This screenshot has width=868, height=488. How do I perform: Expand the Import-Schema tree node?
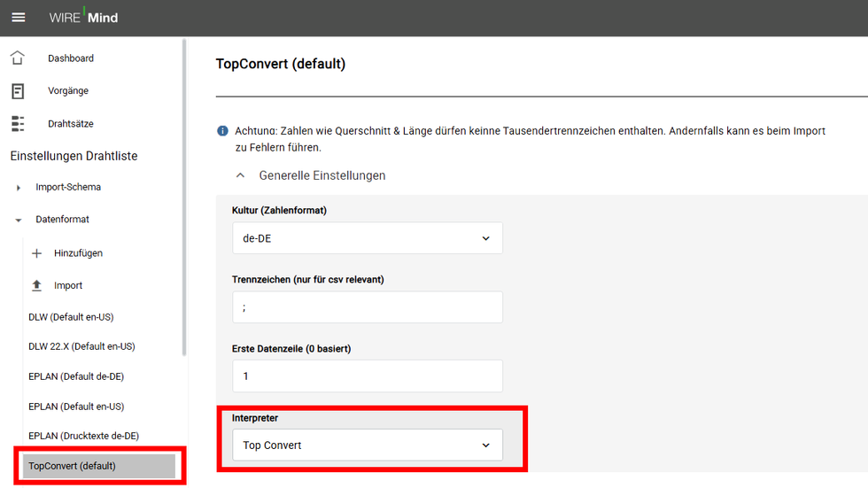[x=19, y=188]
